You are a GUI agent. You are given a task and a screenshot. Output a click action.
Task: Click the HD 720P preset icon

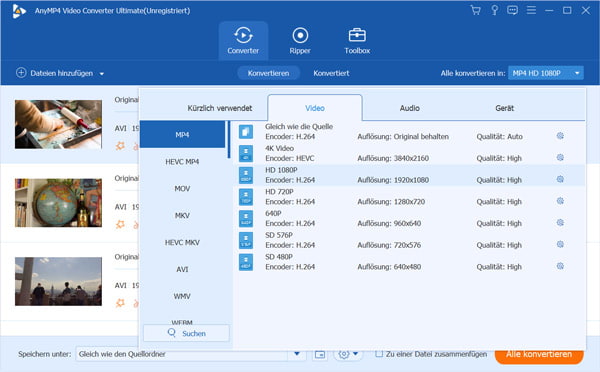coord(246,197)
